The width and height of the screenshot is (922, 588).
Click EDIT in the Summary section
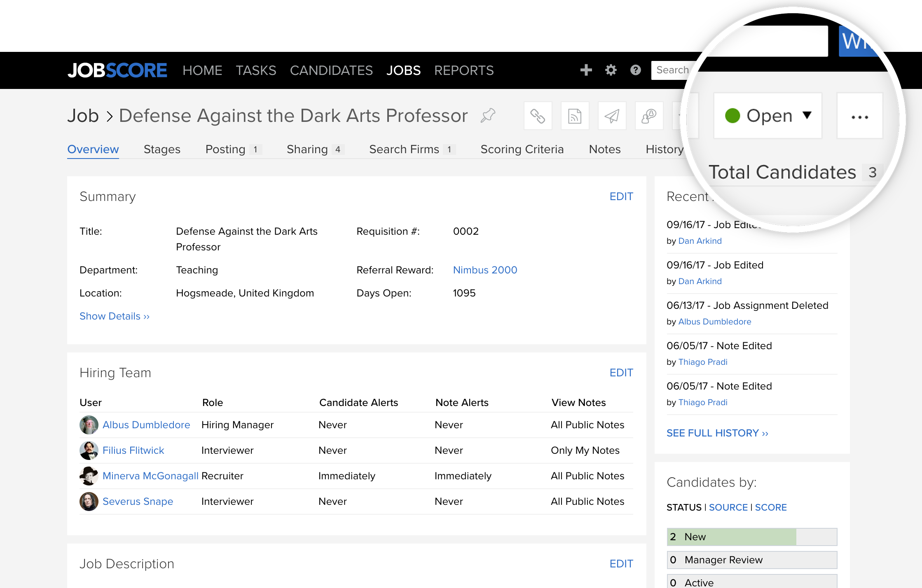[621, 196]
